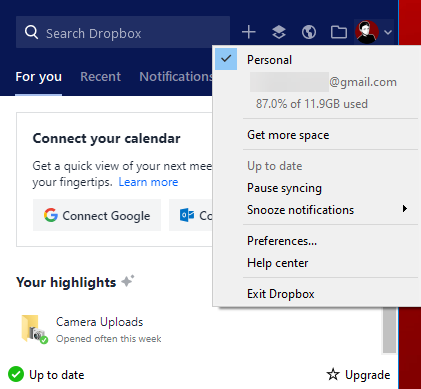
Task: Choose Exit Dropbox
Action: click(281, 294)
